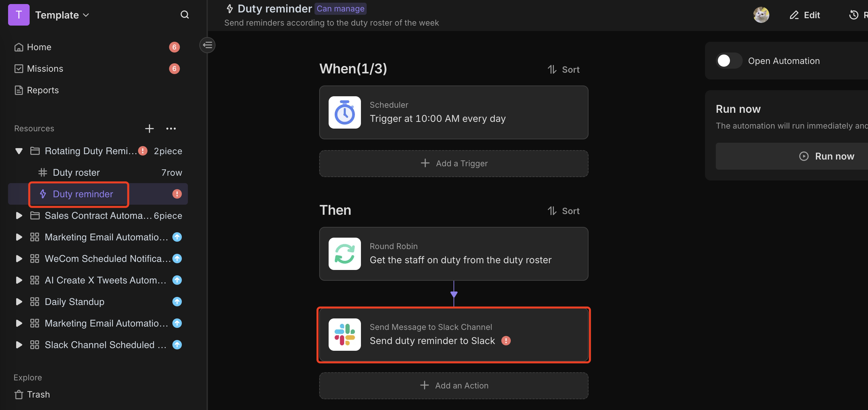Viewport: 868px width, 410px height.
Task: Click the Home menu item
Action: click(39, 46)
